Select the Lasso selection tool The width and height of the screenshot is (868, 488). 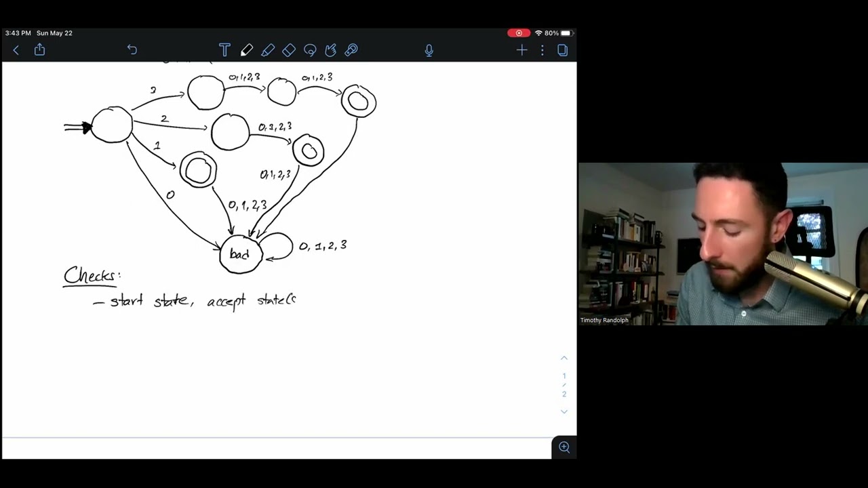[310, 49]
